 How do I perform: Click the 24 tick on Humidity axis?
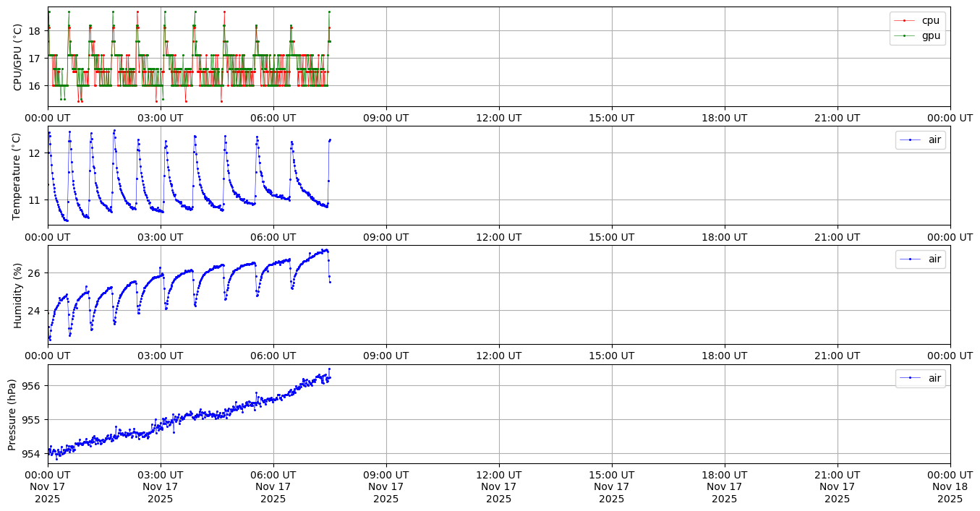[34, 311]
